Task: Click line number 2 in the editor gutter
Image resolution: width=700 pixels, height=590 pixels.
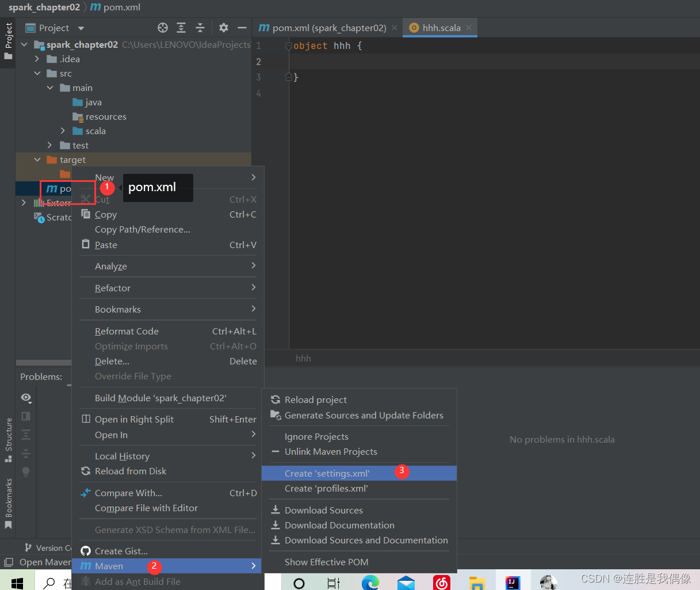Action: tap(258, 62)
